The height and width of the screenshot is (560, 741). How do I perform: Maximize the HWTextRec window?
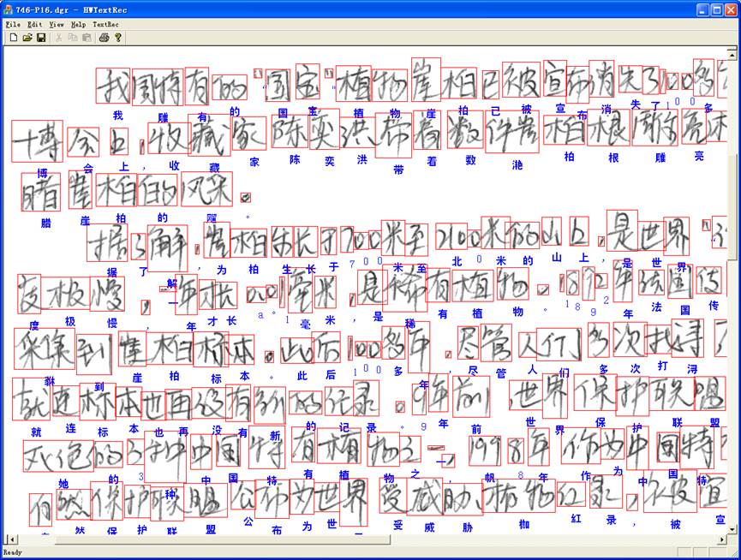pos(716,9)
